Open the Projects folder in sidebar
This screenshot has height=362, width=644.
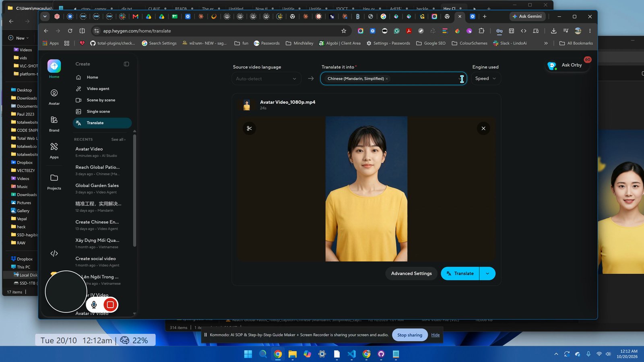coord(54,182)
